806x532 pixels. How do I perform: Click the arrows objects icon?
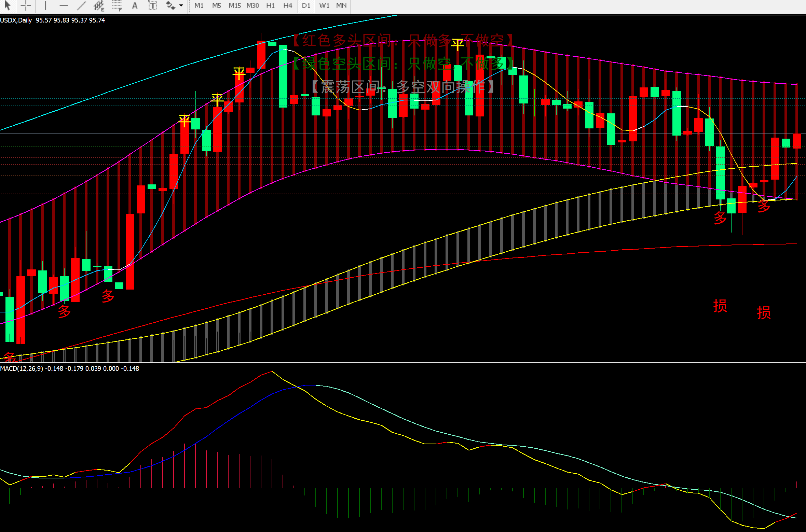(x=170, y=5)
